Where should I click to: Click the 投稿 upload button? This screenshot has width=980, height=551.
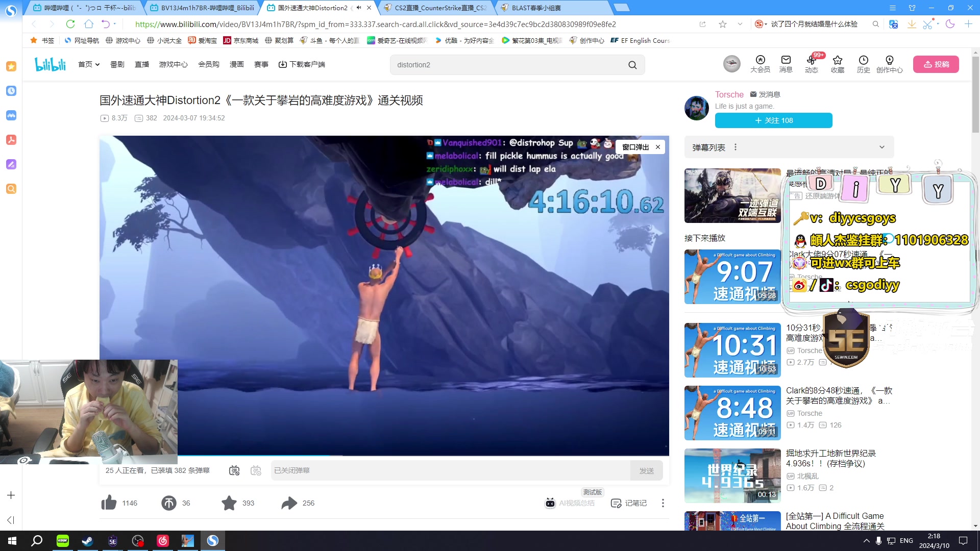[936, 64]
